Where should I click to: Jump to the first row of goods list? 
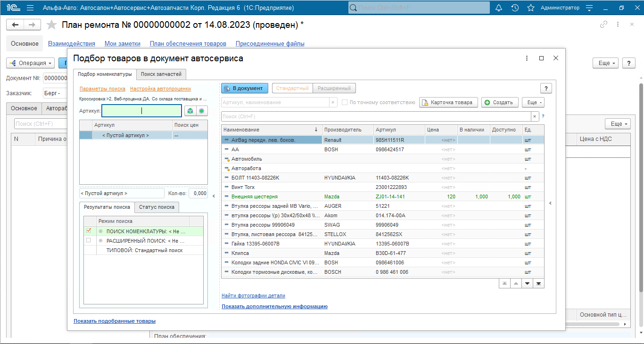click(505, 283)
